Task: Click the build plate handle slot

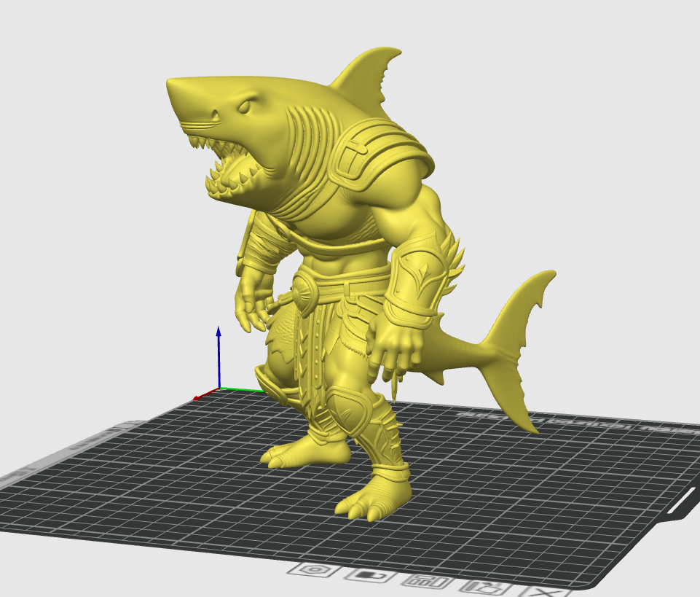Action: point(685,504)
